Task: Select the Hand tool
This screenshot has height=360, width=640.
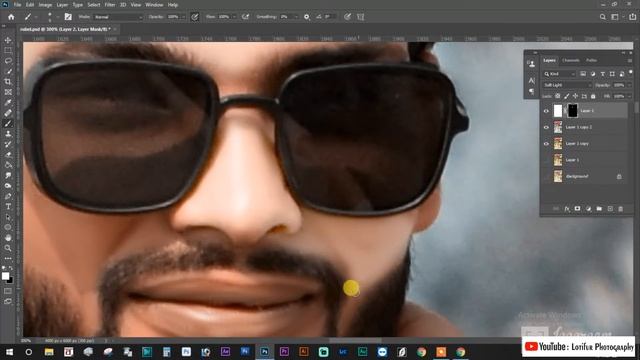Action: click(x=8, y=238)
